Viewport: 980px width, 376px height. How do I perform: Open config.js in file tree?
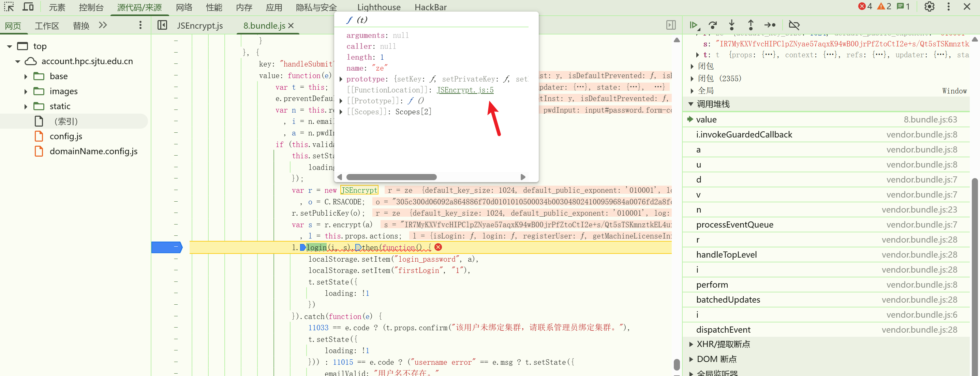click(x=66, y=136)
